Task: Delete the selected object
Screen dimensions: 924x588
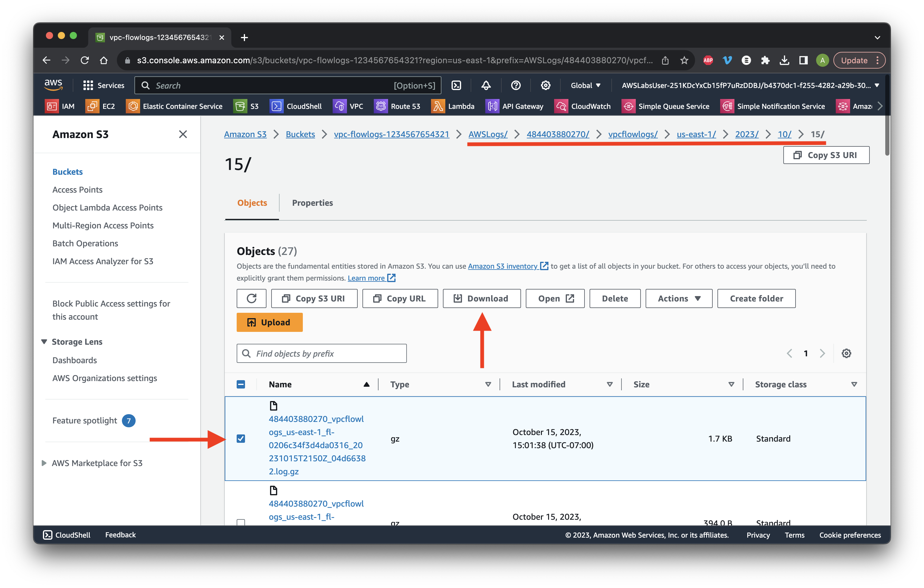Action: click(x=615, y=298)
